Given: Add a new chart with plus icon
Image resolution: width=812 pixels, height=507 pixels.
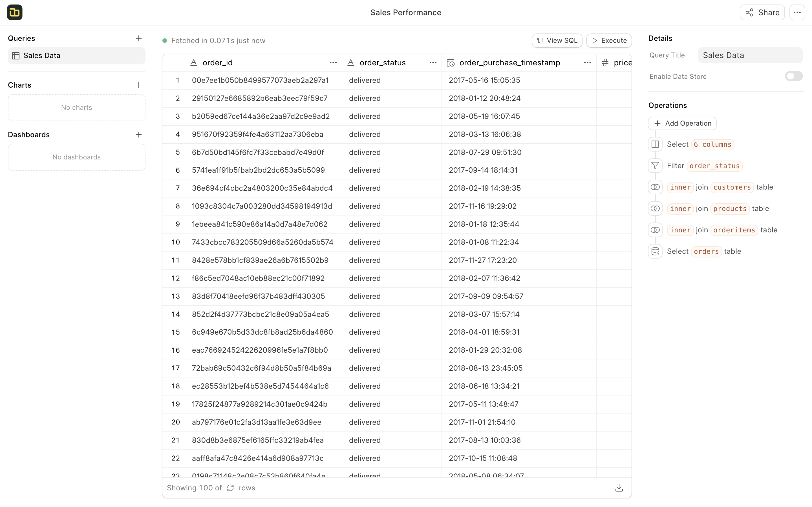Looking at the screenshot, I should tap(139, 85).
